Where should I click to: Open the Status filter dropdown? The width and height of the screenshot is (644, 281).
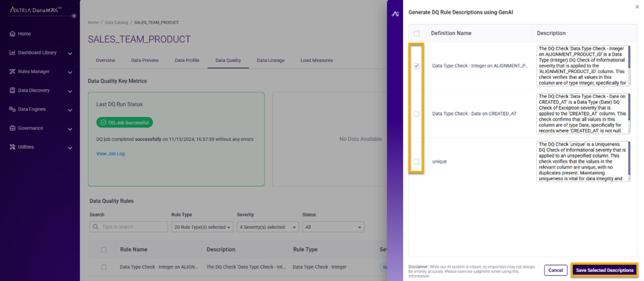coord(333,227)
